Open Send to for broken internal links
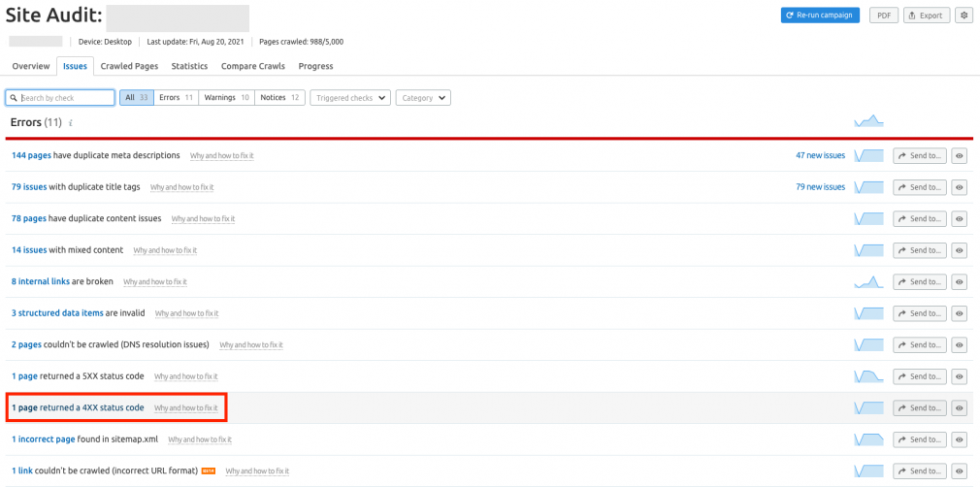 pos(920,282)
